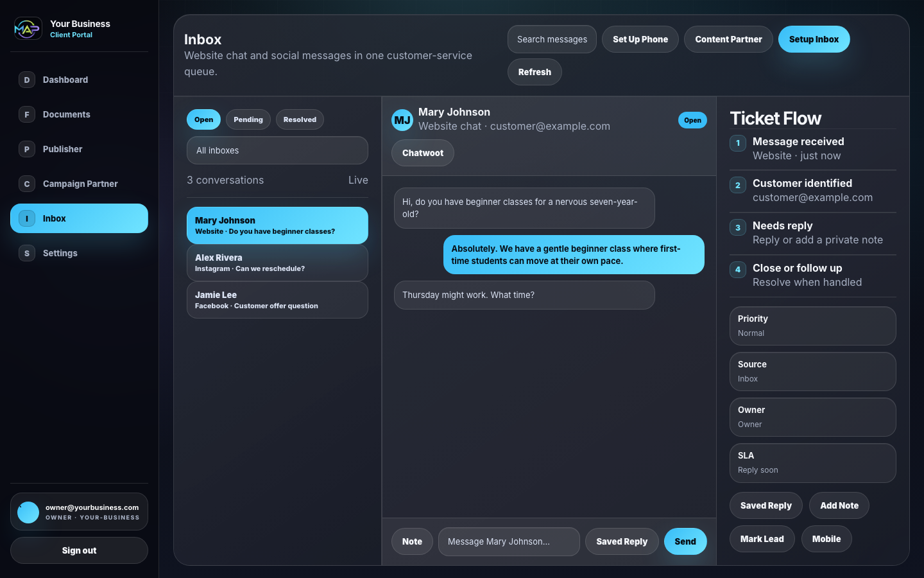
Task: Select the Alex Rivera Instagram conversation
Action: (277, 263)
